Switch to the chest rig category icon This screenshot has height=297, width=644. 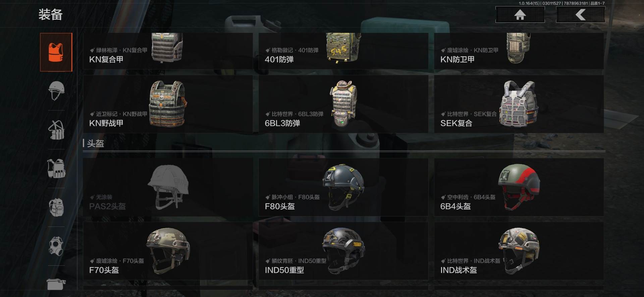[56, 130]
